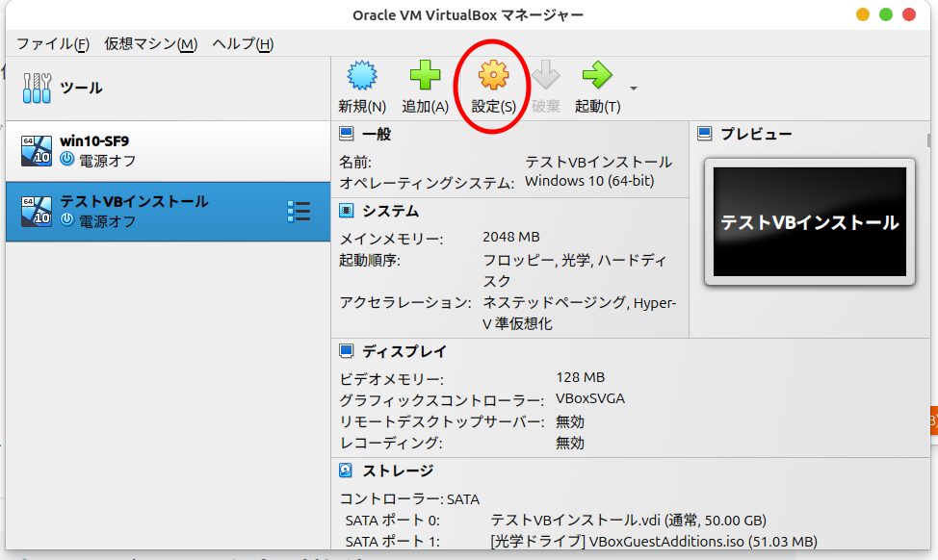This screenshot has height=560, width=938.
Task: Click the New (新規) VM icon
Action: point(362,77)
